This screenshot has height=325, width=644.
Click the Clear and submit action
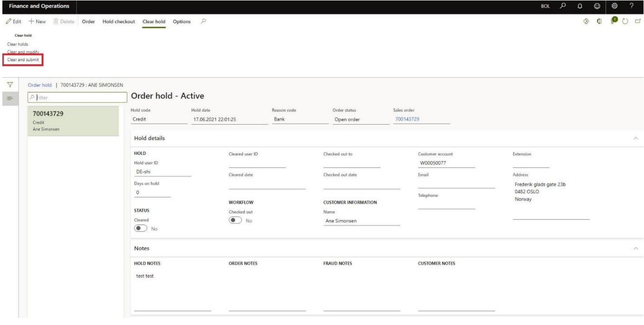[x=23, y=60]
